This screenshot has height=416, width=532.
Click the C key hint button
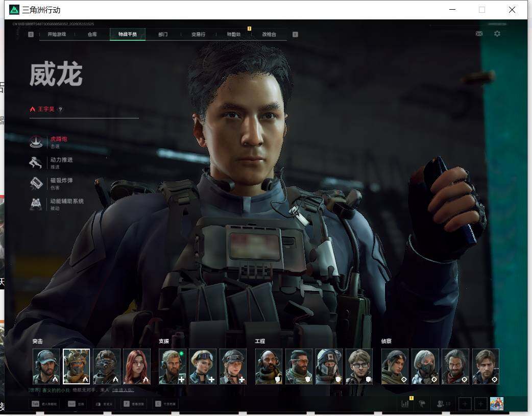pos(165,404)
